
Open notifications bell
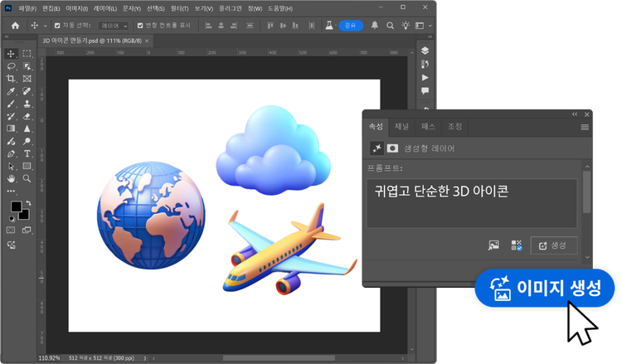pos(375,26)
